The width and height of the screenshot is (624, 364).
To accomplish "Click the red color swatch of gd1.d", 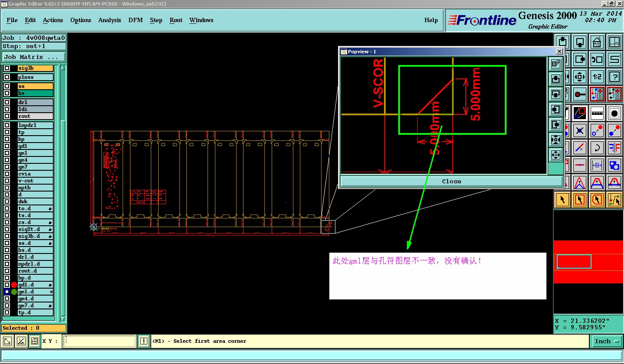I will (14, 285).
